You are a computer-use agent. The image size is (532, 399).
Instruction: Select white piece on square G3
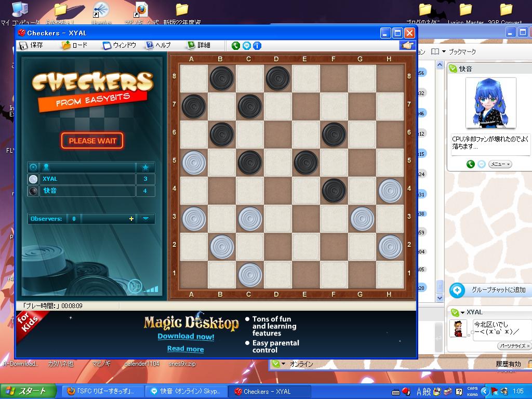[x=362, y=219]
